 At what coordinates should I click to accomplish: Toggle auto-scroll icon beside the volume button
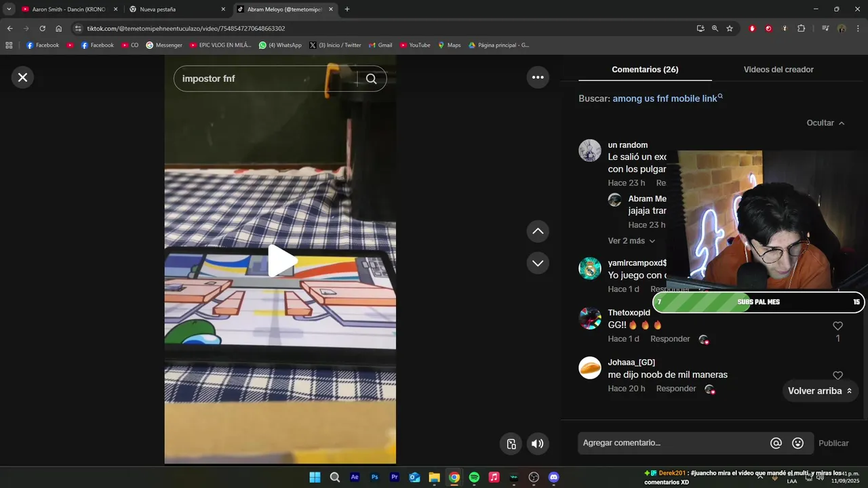click(511, 444)
